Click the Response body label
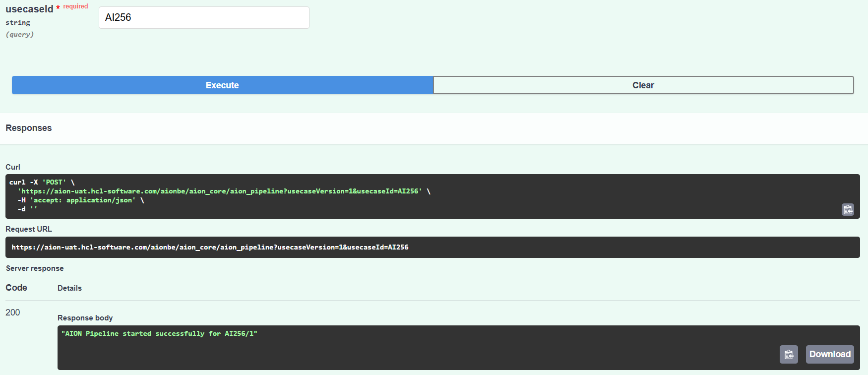Viewport: 868px width, 375px height. tap(85, 318)
